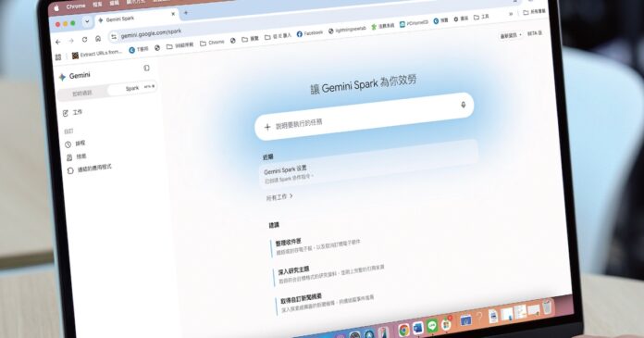
Task: Click the Gemini sparkle logo in sidebar
Action: (62, 77)
